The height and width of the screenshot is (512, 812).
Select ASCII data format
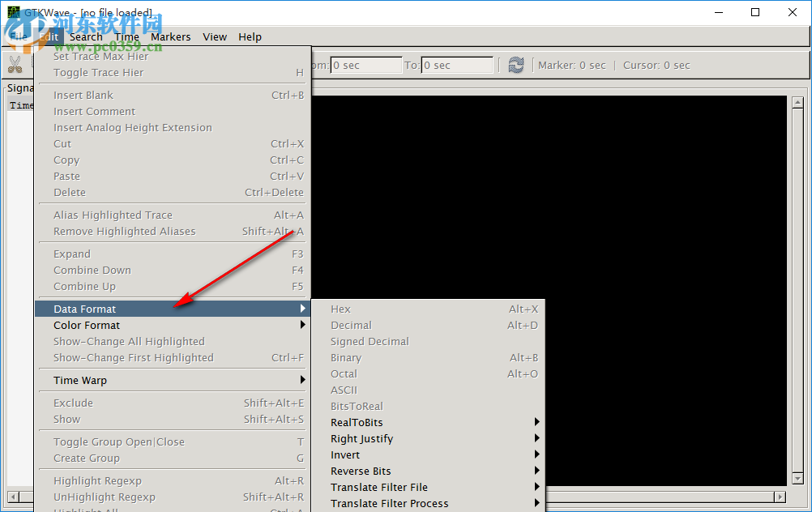428,390
